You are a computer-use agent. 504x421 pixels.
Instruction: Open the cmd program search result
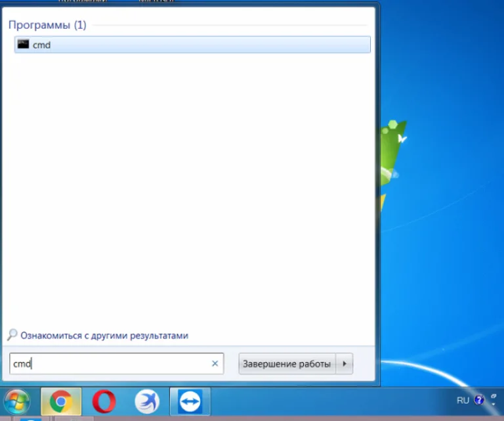[x=192, y=45]
